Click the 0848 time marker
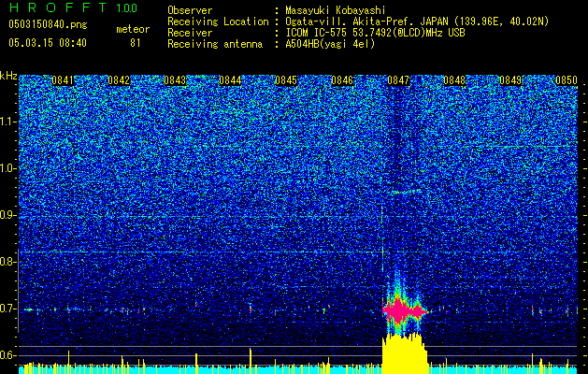 [454, 80]
